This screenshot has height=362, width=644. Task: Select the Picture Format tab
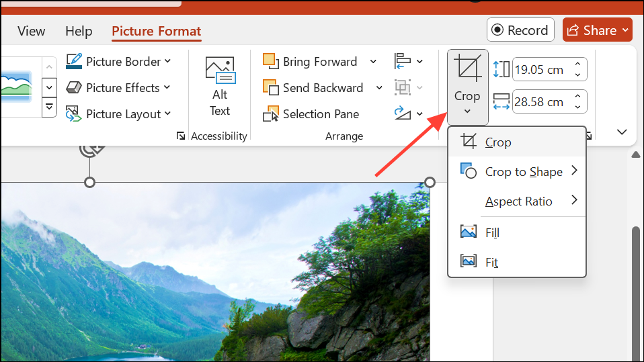[x=156, y=31]
